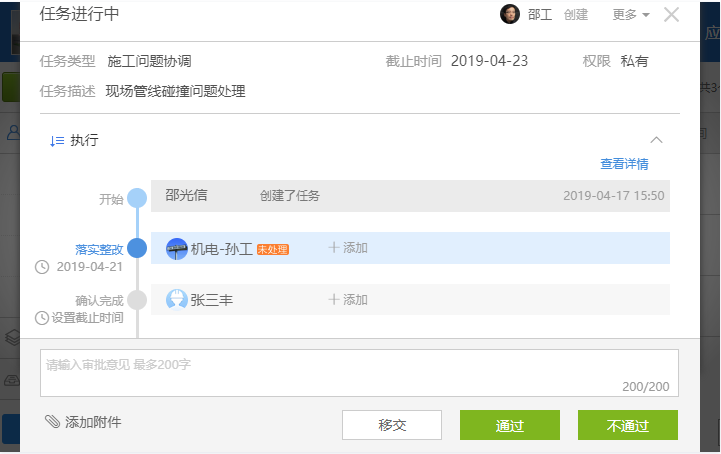Image resolution: width=721 pixels, height=454 pixels.
Task: Collapse the 执行 section with the chevron
Action: (656, 140)
